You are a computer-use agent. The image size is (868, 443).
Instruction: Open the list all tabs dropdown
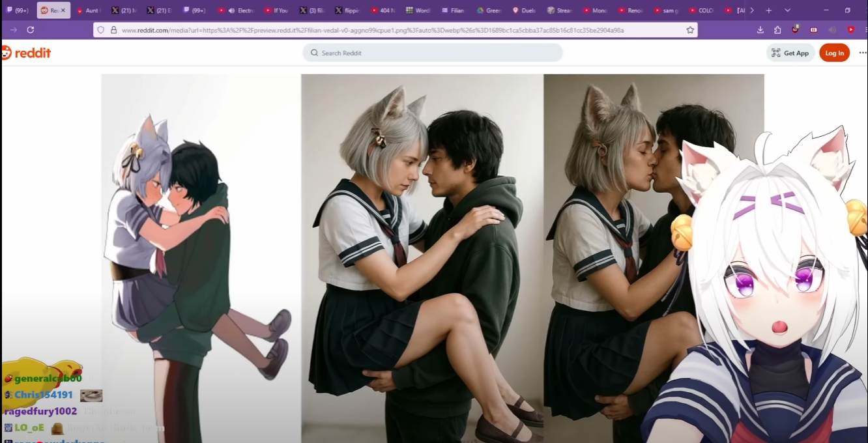pos(787,10)
